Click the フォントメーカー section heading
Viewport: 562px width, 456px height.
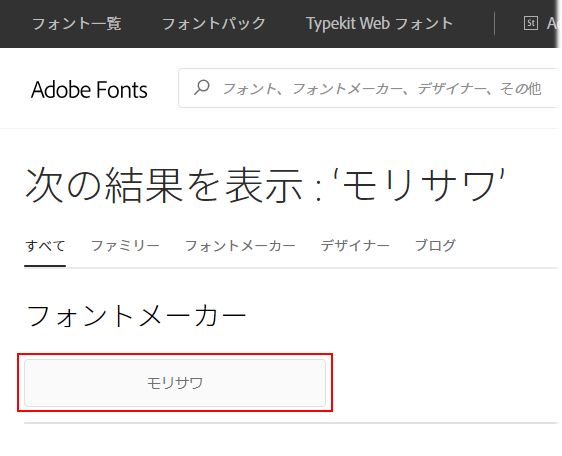click(136, 316)
